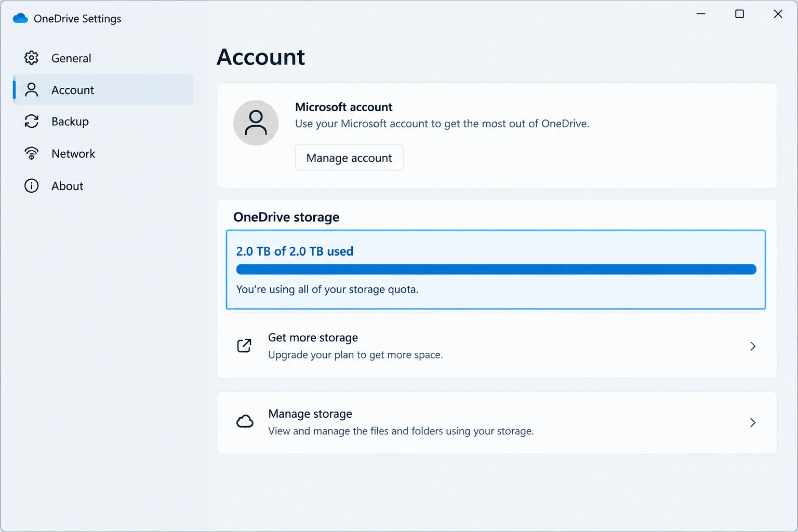
Task: Minimize the OneDrive Settings window
Action: pos(701,14)
